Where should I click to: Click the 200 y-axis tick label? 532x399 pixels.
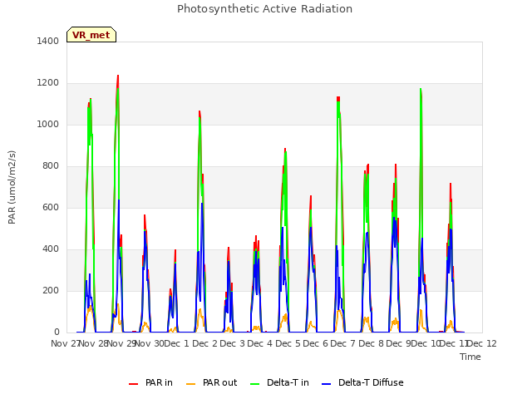51,290
